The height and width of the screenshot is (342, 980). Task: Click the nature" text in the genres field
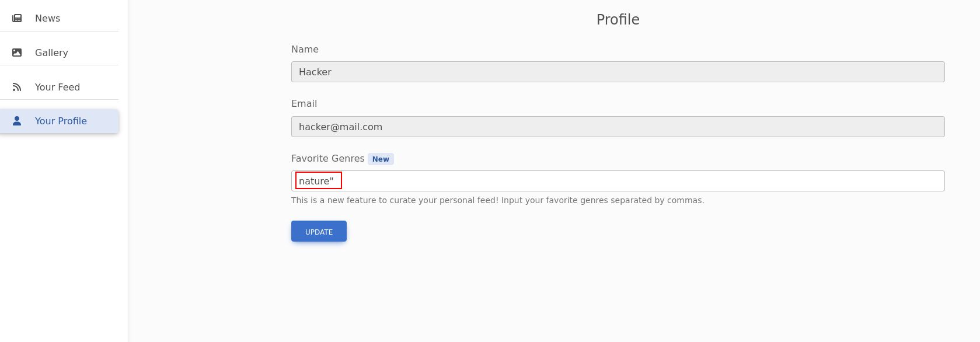click(316, 181)
